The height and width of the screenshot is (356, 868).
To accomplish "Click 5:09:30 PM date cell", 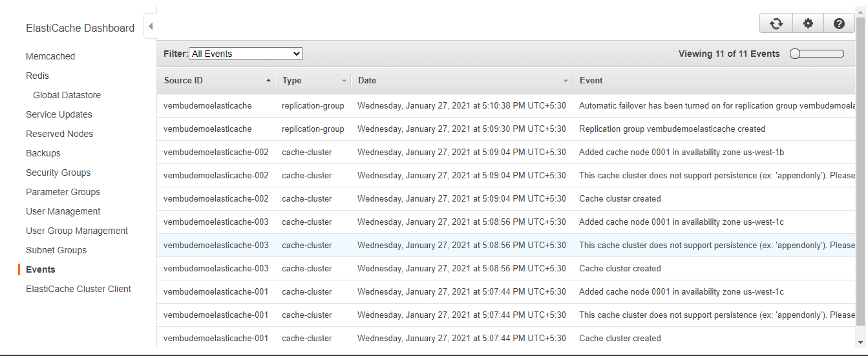I will tap(461, 129).
